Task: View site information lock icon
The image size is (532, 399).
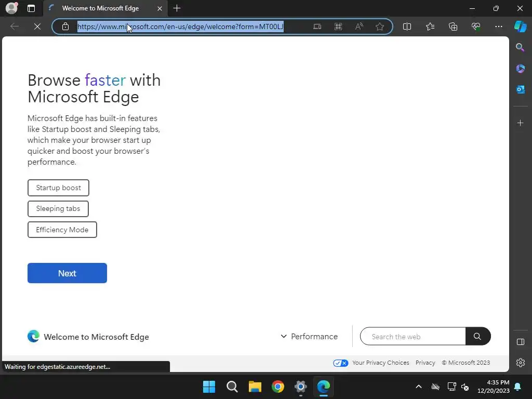Action: (x=65, y=26)
